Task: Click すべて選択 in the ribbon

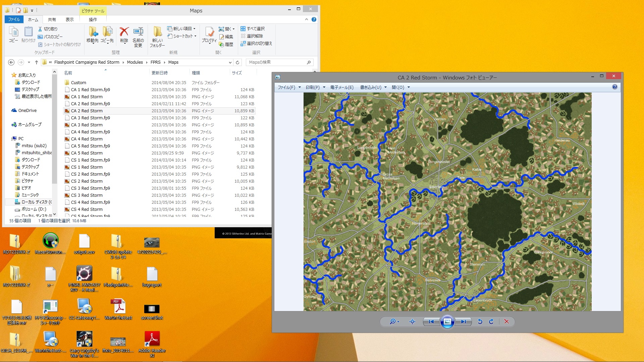Action: click(x=253, y=28)
